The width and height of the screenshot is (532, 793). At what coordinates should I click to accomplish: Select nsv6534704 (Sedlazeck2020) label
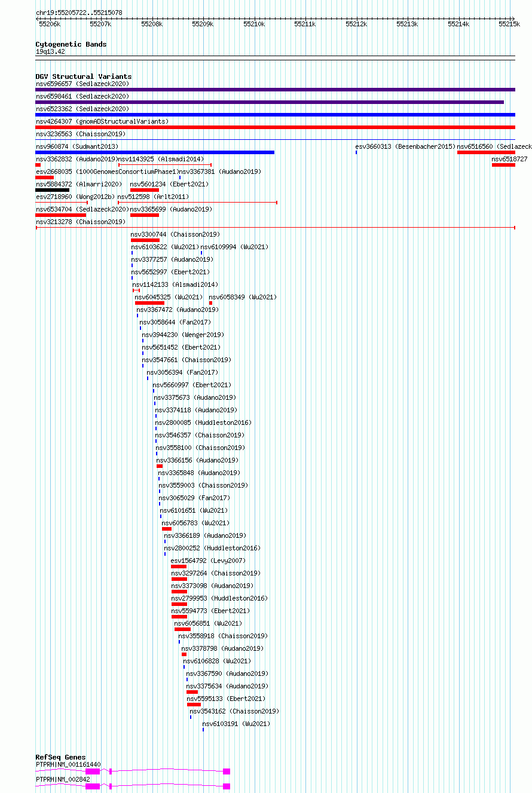[x=82, y=209]
